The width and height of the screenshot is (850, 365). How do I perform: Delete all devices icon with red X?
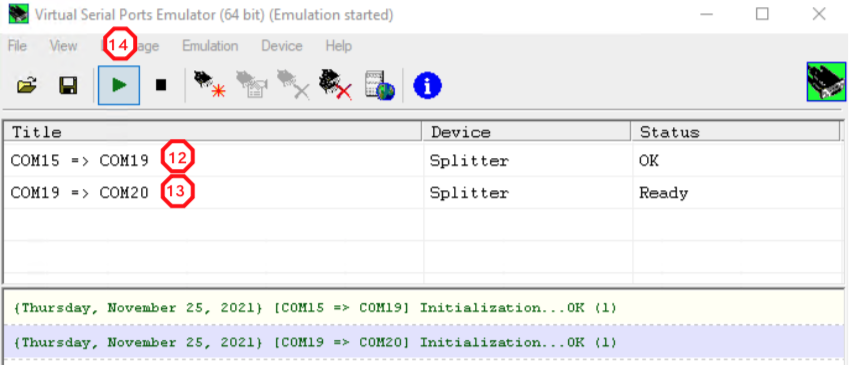(x=336, y=85)
